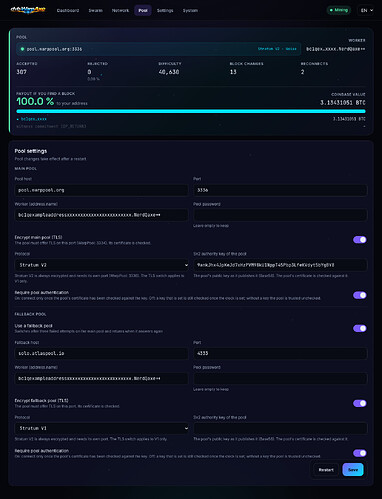Image resolution: width=382 pixels, height=499 pixels.
Task: Click the Fallback host field solo.atlaspool.io
Action: [101, 353]
